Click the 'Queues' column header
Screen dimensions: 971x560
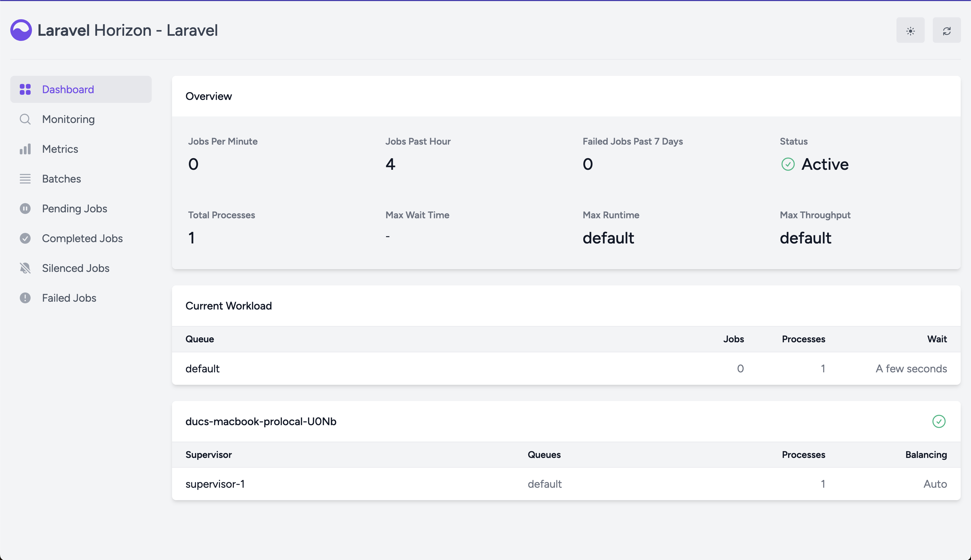(544, 455)
